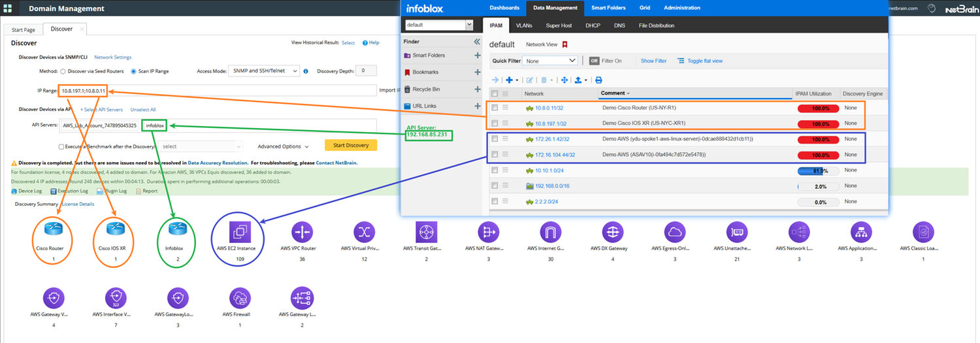Check the row checkbox for 10.8.197.1/32
This screenshot has width=980, height=343.
click(495, 123)
